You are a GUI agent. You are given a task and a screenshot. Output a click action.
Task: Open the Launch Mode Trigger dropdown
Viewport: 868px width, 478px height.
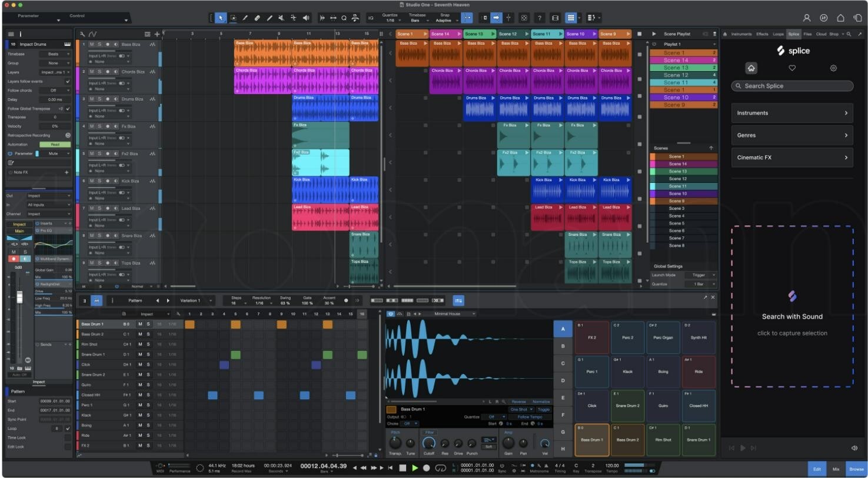(701, 275)
